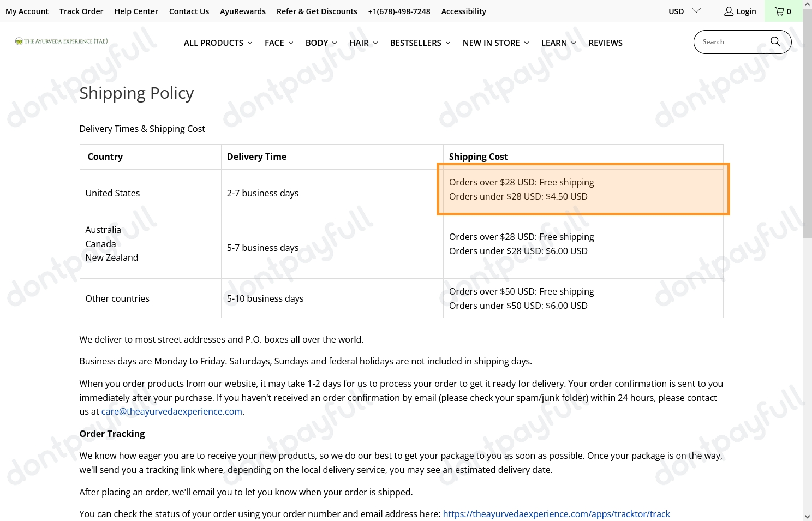Go to the Reviews page
The image size is (812, 521).
pyautogui.click(x=605, y=43)
